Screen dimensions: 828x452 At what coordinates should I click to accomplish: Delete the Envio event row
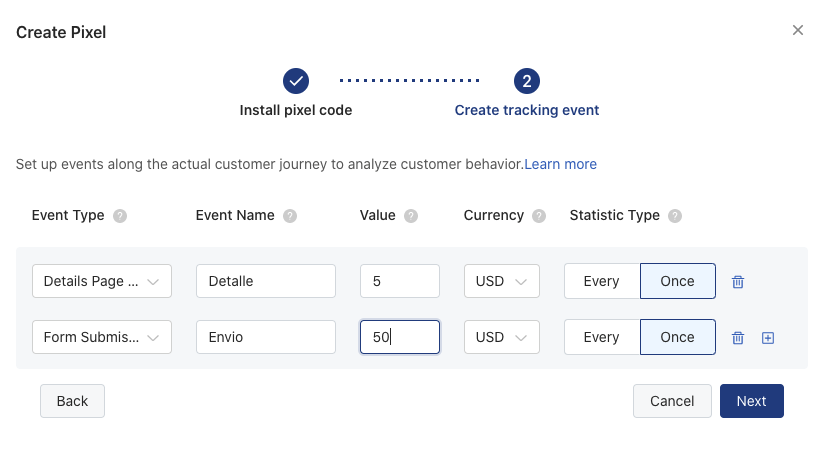point(738,337)
